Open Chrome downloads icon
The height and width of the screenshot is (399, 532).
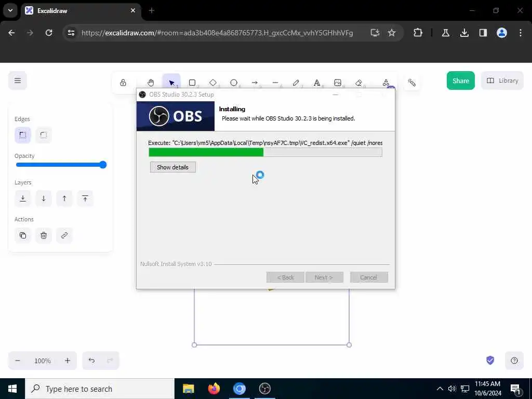click(x=464, y=33)
